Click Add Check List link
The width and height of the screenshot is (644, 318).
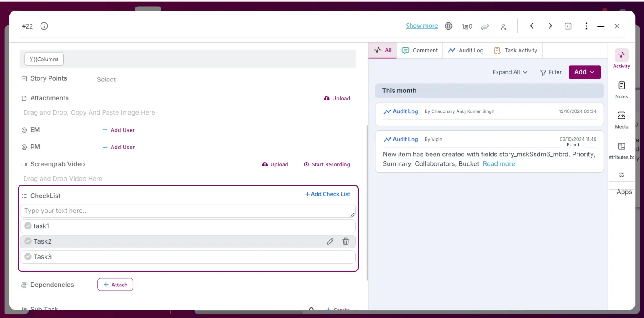pyautogui.click(x=328, y=194)
